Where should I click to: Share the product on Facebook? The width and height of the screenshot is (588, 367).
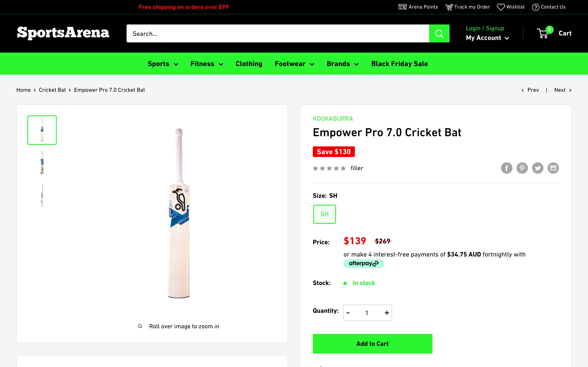pyautogui.click(x=507, y=168)
